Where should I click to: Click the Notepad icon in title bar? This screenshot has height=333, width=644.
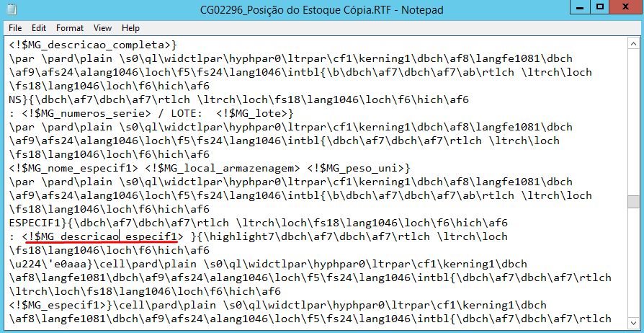coord(12,9)
